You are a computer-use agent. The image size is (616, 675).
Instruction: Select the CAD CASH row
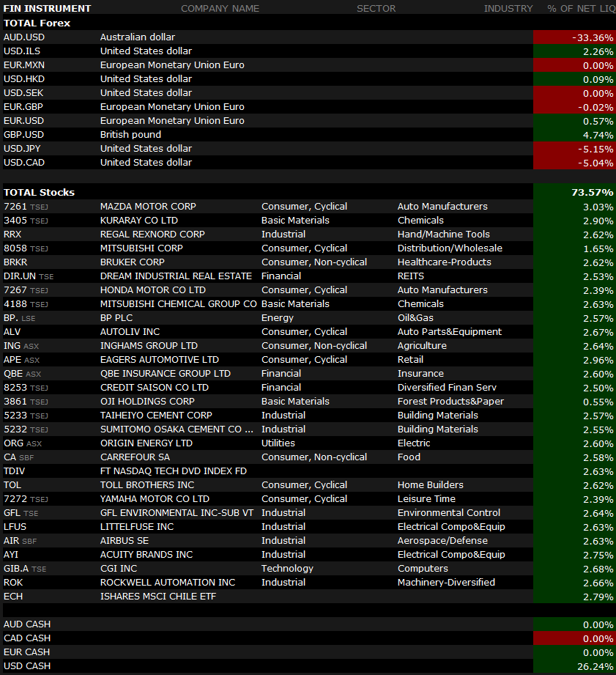[308, 638]
